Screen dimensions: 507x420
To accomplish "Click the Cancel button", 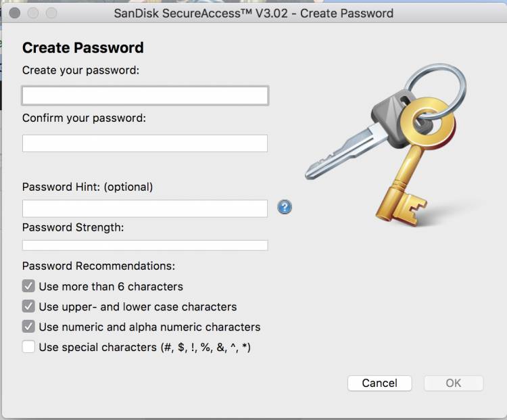I will tap(380, 383).
